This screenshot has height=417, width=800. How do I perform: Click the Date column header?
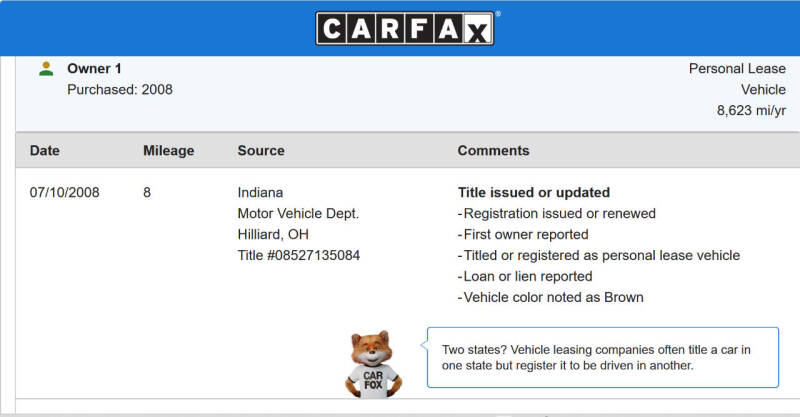point(44,151)
